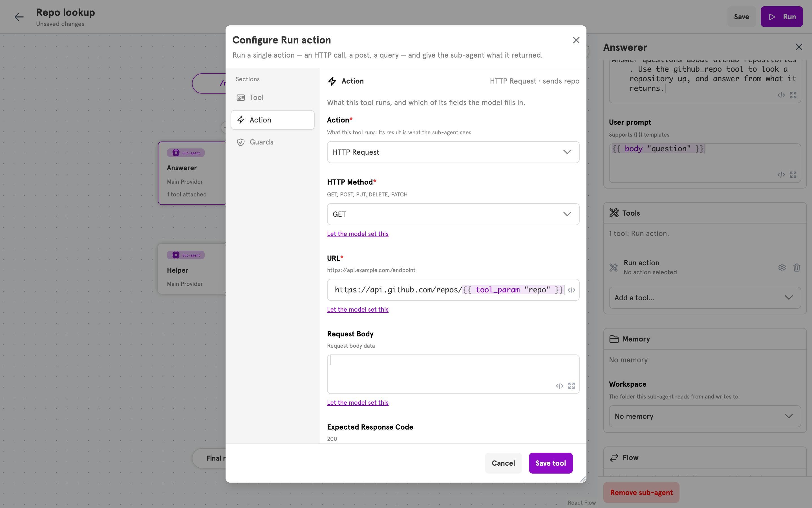The image size is (812, 508).
Task: Expand the User prompt editor to fullscreen
Action: [x=793, y=175]
